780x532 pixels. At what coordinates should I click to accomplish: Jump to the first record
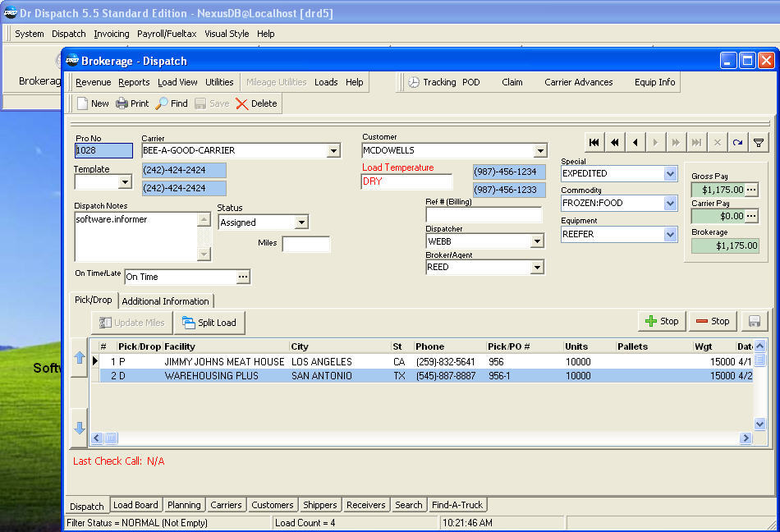(x=594, y=143)
